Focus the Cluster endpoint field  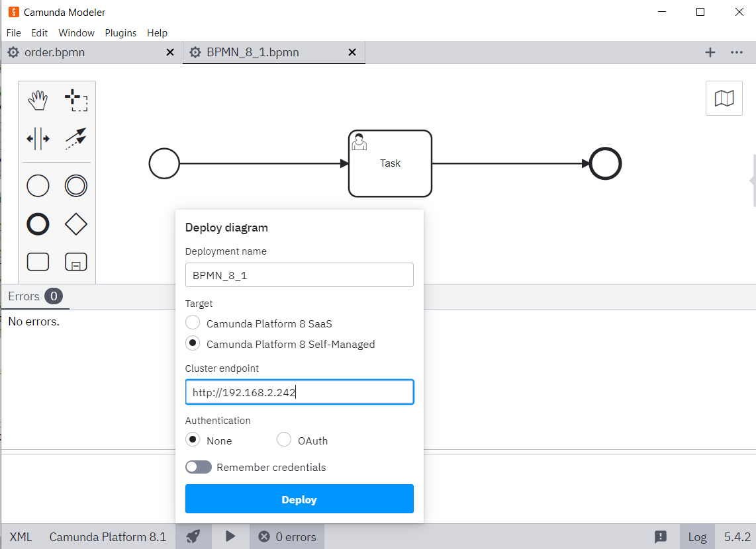pos(299,392)
